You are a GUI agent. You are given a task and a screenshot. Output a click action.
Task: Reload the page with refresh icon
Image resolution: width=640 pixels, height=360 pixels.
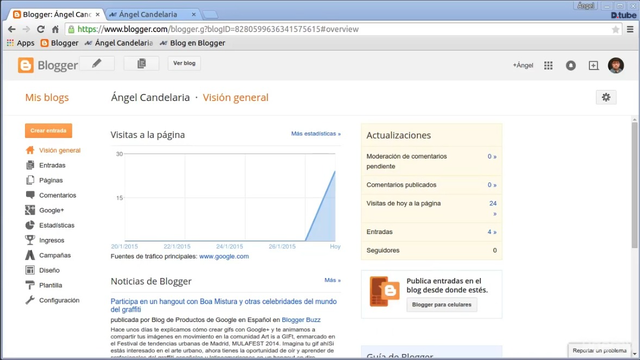(40, 29)
